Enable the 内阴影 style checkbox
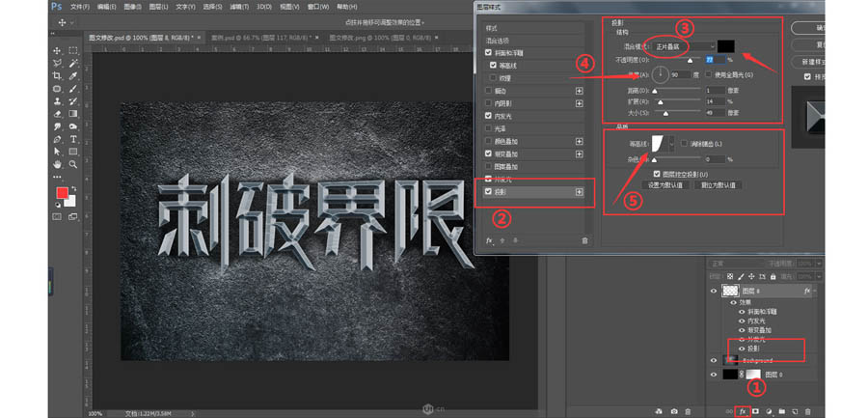This screenshot has width=868, height=418. coord(488,103)
